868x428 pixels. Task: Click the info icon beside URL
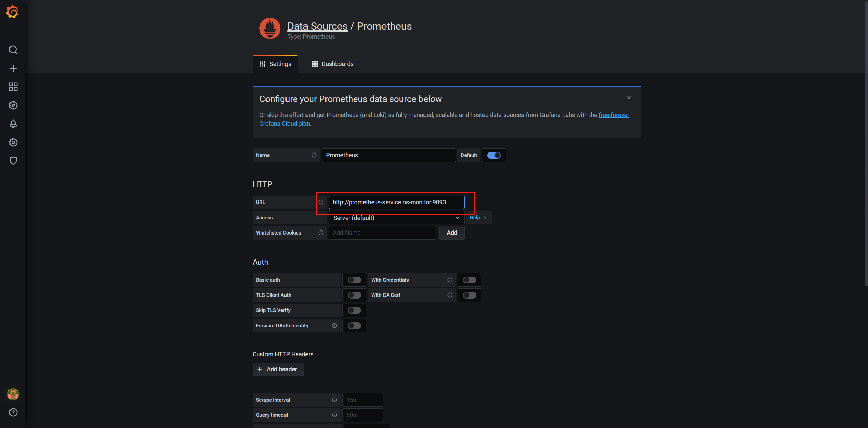coord(321,202)
